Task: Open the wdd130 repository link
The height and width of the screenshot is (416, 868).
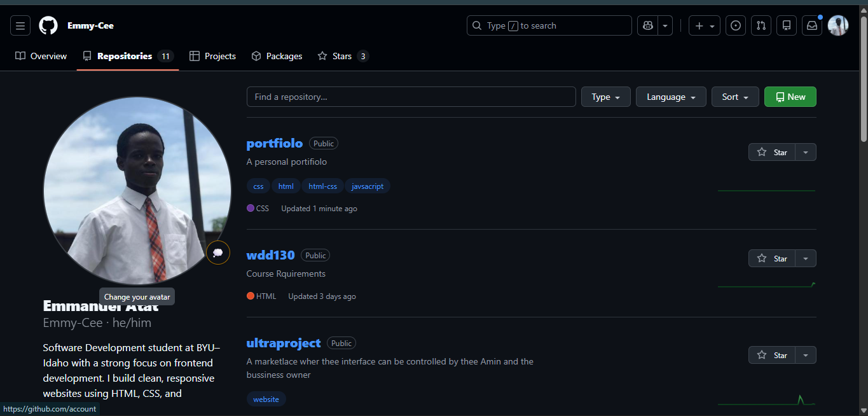Action: (271, 255)
